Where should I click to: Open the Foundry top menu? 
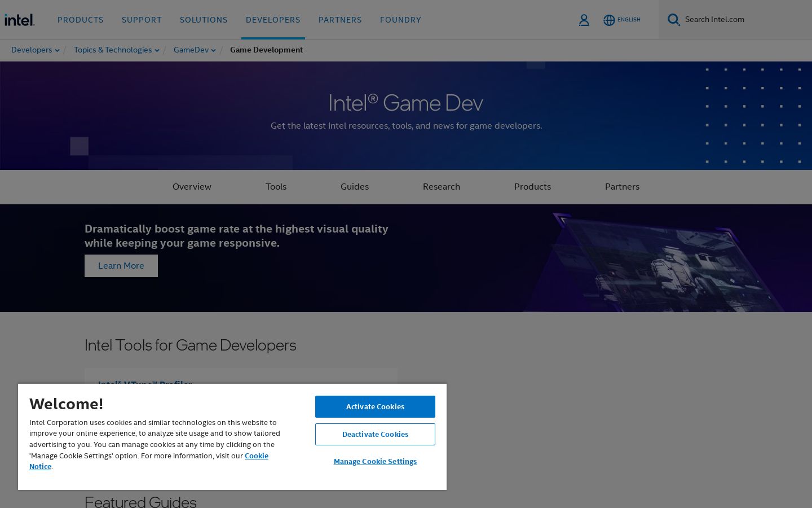click(400, 20)
